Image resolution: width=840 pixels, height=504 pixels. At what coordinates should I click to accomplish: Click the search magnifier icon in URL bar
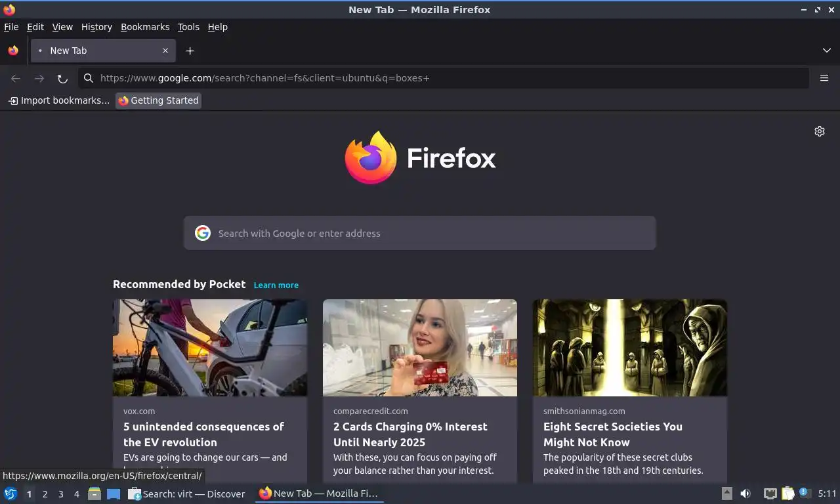(x=89, y=78)
